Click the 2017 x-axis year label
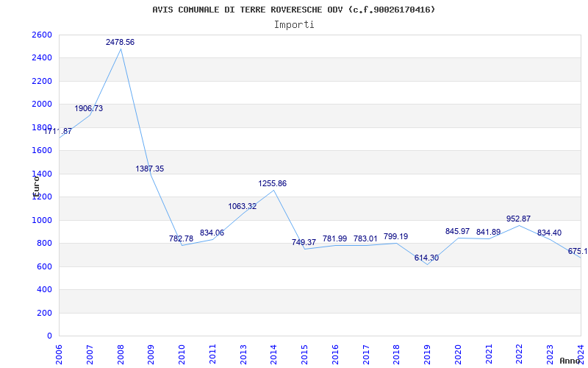Viewport: 588px width, 368px height. [366, 355]
